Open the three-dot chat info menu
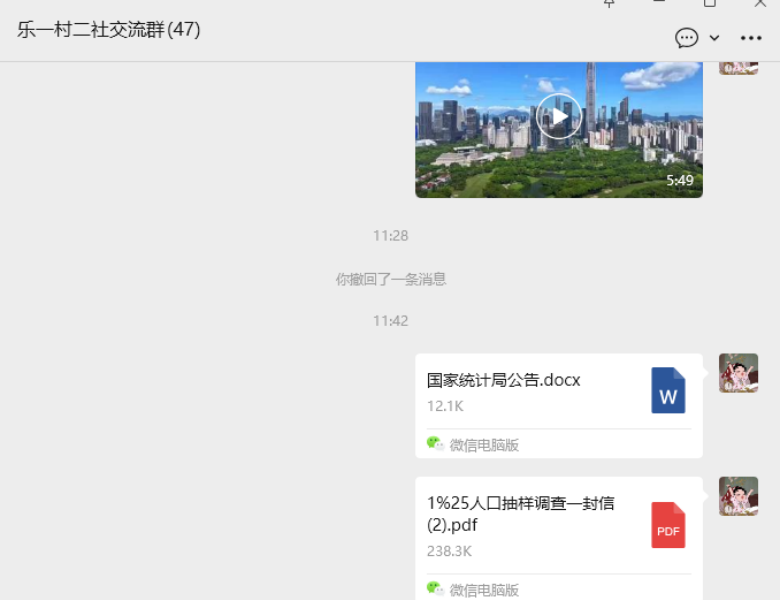Image resolution: width=780 pixels, height=600 pixels. 751,38
